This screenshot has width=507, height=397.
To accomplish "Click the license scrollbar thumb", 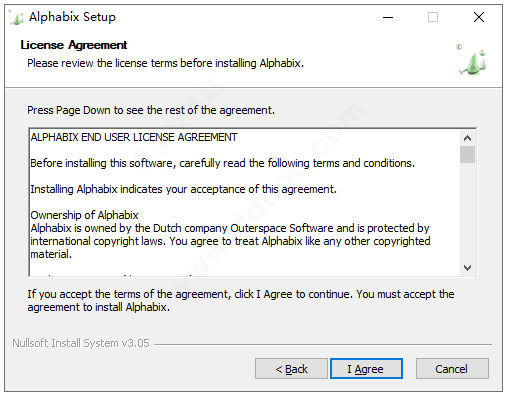I will coord(467,154).
